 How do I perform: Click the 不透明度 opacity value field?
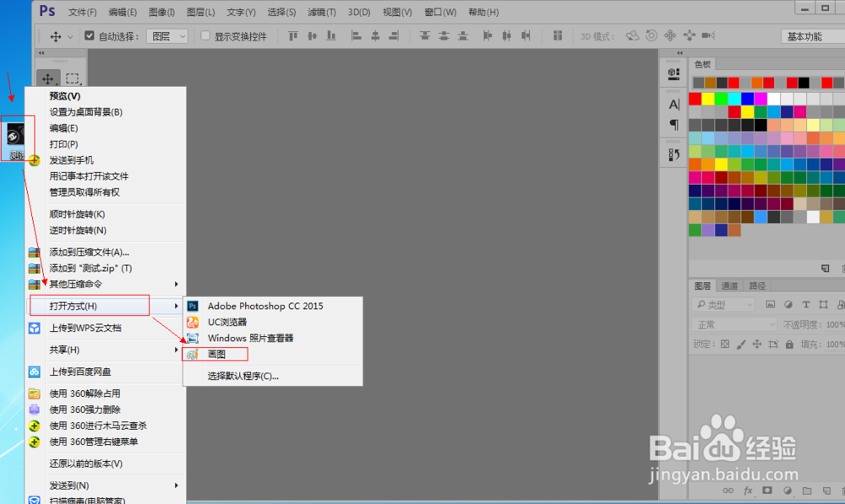coord(836,325)
